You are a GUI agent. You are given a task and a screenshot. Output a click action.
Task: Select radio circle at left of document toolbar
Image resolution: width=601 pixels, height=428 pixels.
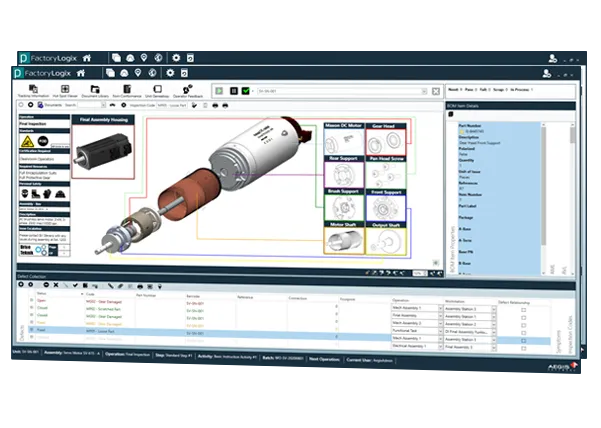click(x=21, y=105)
